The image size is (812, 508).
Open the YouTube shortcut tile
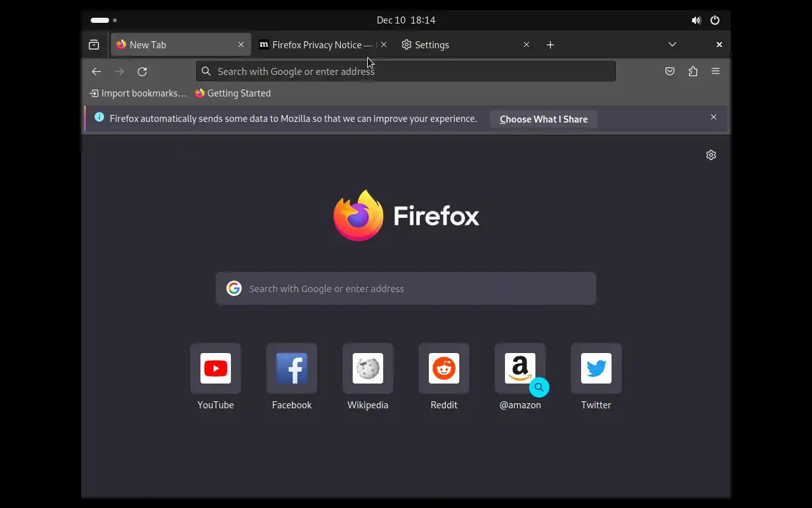click(216, 377)
